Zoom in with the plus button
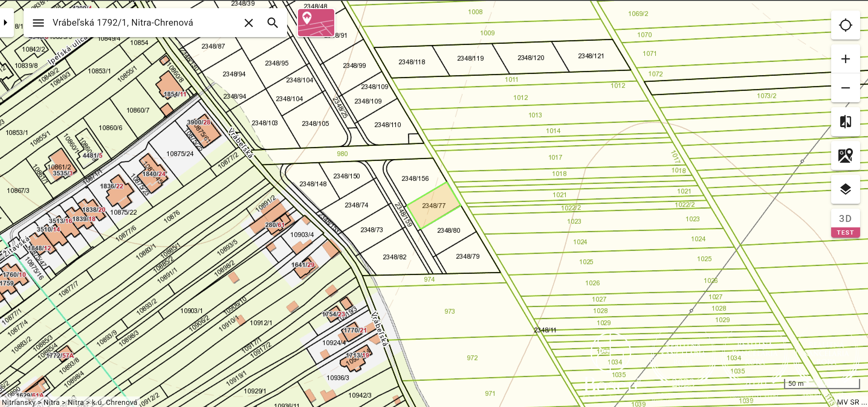868x407 pixels. point(845,59)
